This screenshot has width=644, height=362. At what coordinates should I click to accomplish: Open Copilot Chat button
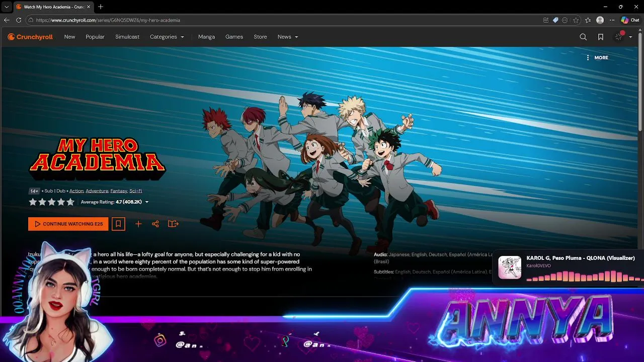coord(630,20)
